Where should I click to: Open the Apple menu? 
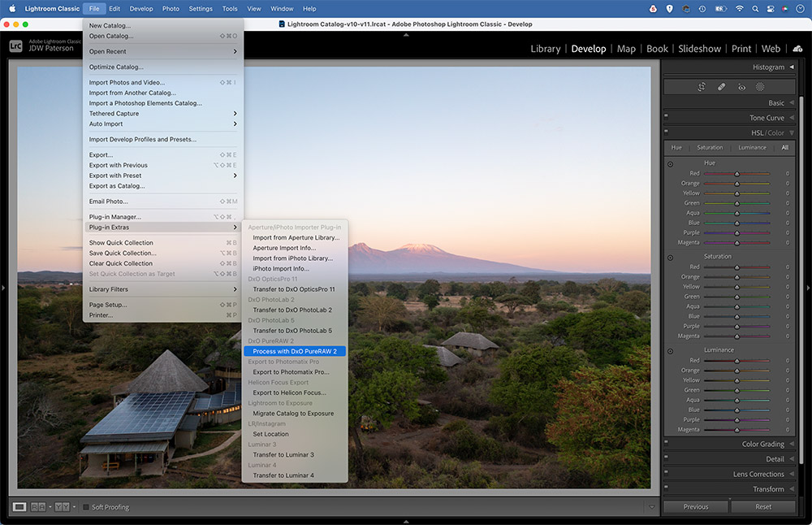click(x=12, y=8)
